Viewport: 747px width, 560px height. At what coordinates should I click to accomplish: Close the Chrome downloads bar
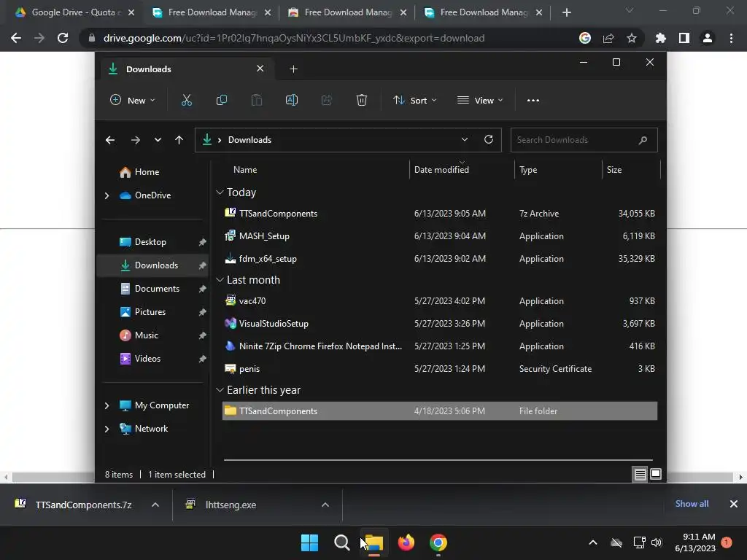coord(734,504)
